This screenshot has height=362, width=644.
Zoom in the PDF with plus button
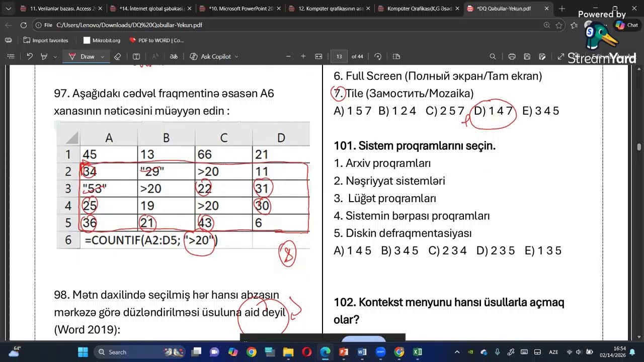(x=303, y=56)
